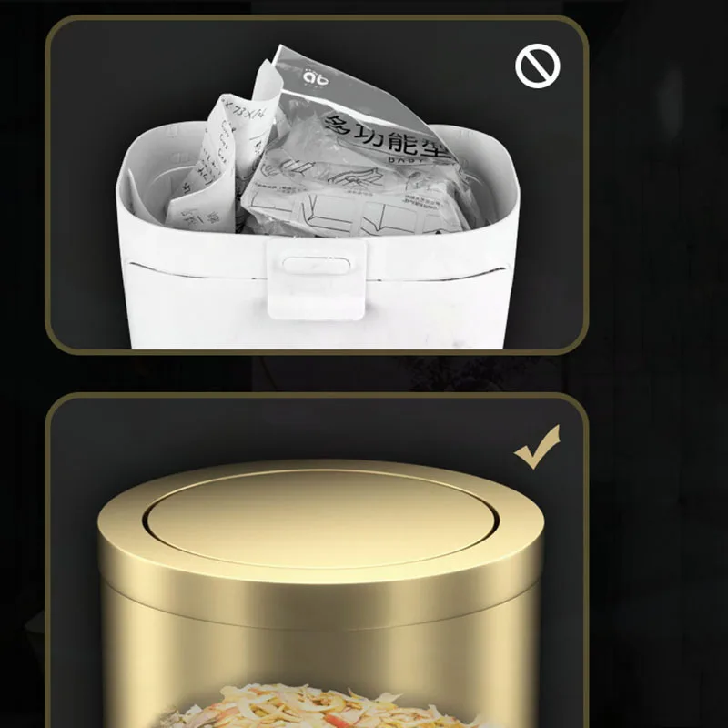Screen dimensions: 728x728
Task: Click the white prohibition circle-slash icon
Action: [537, 66]
